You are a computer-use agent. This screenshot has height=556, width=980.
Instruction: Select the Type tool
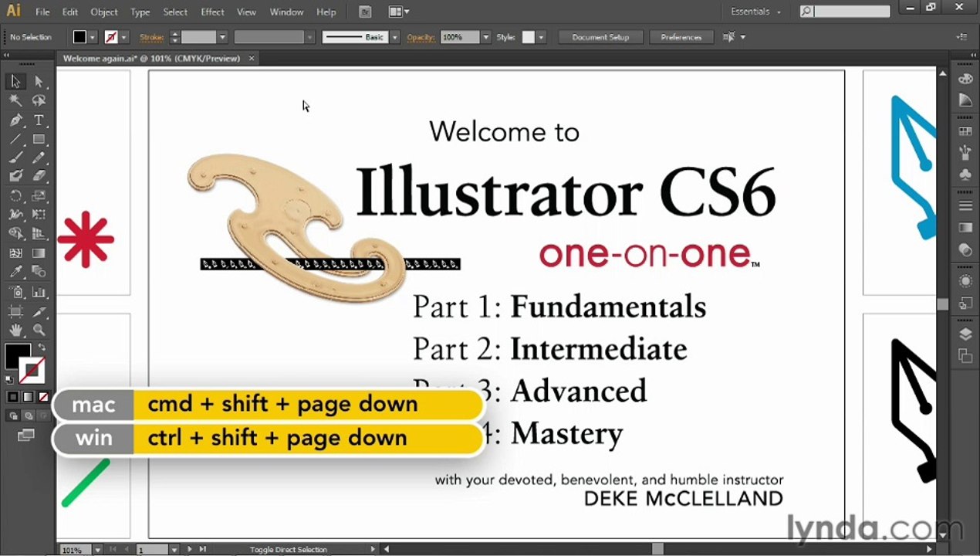tap(39, 120)
